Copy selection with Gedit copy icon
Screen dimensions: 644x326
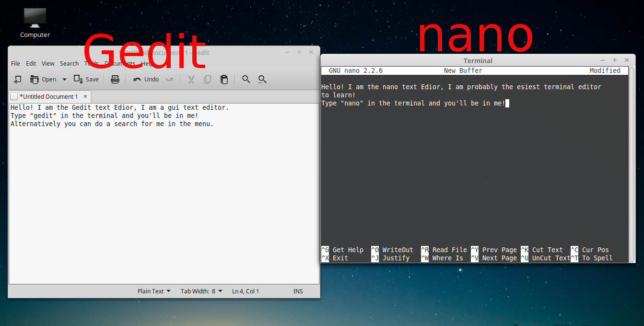[208, 79]
